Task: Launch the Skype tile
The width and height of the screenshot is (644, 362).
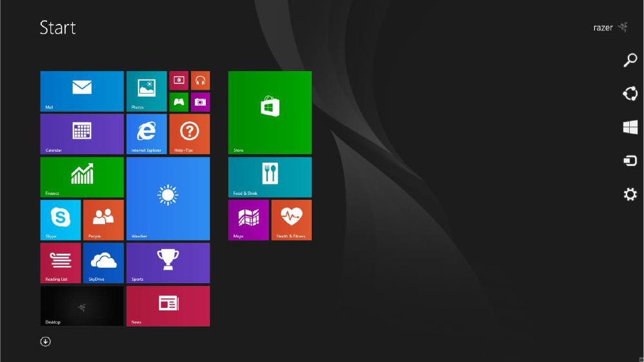Action: tap(61, 220)
